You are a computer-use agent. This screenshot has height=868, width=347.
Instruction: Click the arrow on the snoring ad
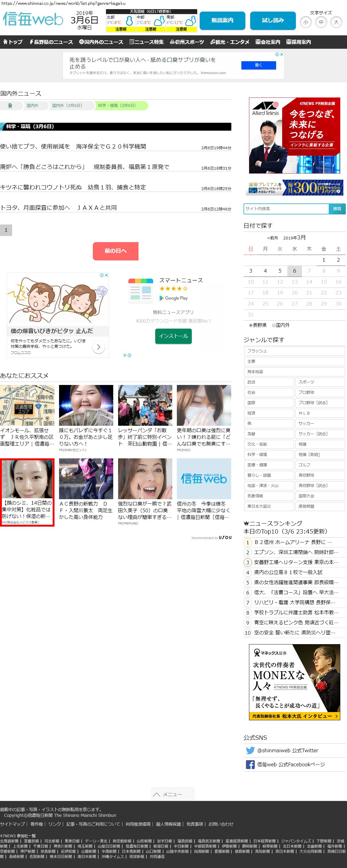click(98, 347)
